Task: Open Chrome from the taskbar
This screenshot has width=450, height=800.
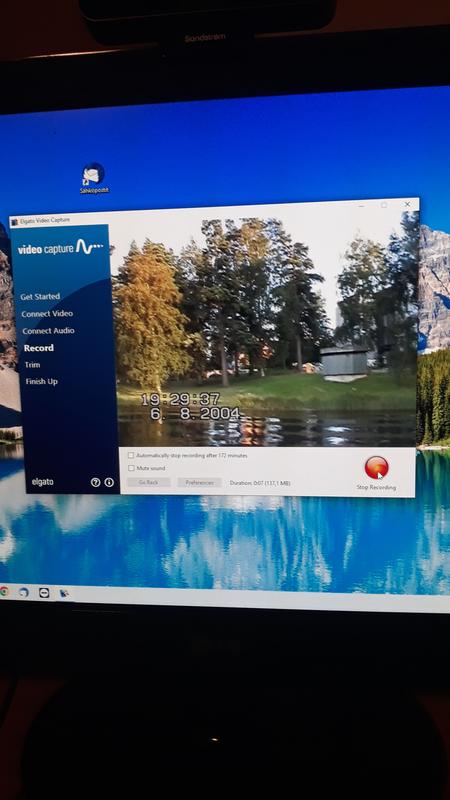Action: (x=4, y=592)
